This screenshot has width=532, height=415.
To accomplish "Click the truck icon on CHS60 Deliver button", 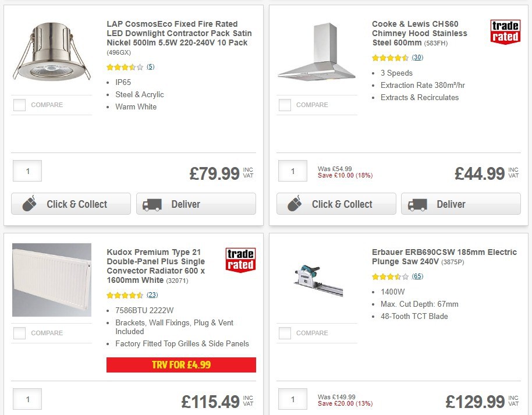I will [x=419, y=204].
